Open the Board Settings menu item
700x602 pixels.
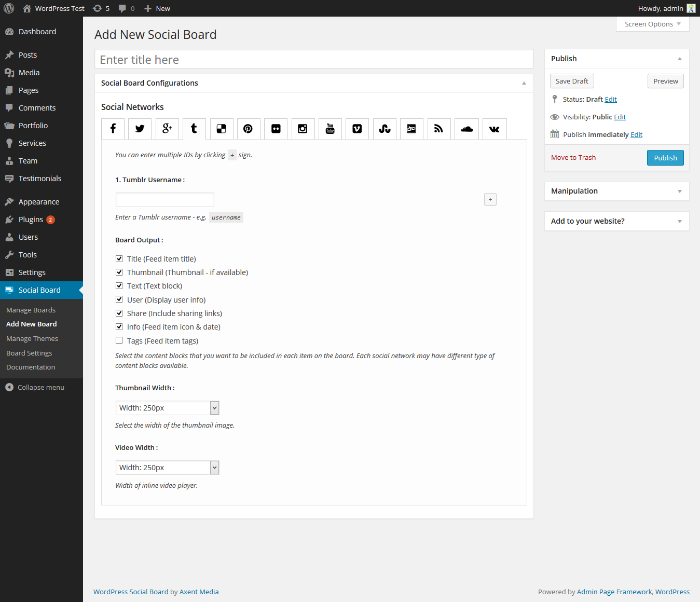(x=29, y=352)
